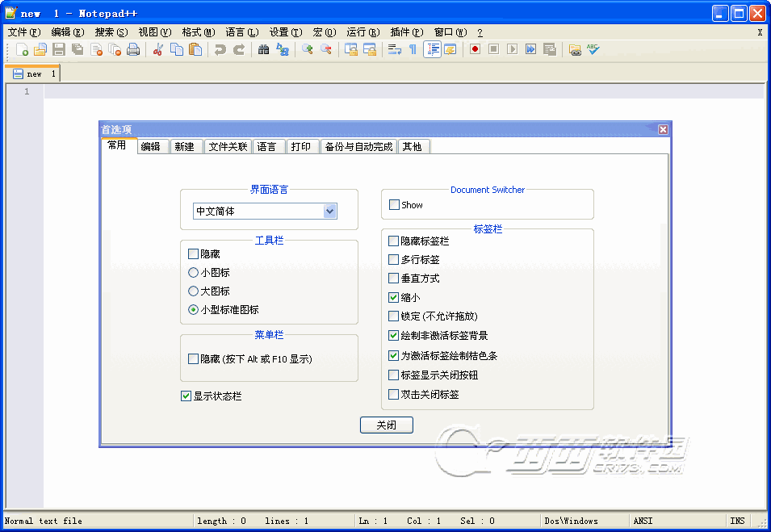This screenshot has height=532, width=771.
Task: Open the 语言 preferences tab
Action: click(269, 146)
